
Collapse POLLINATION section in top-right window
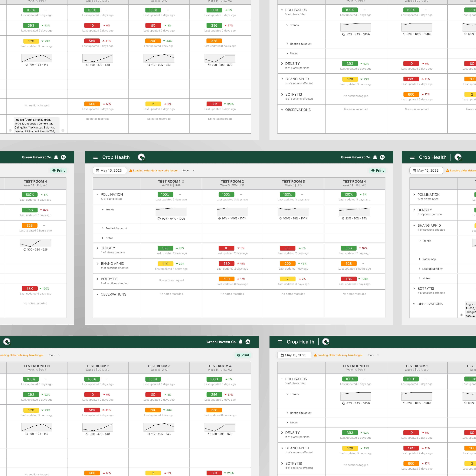pyautogui.click(x=282, y=10)
